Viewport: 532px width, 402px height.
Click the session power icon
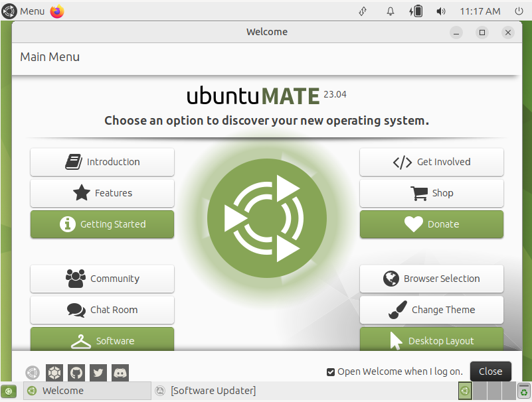click(x=519, y=11)
